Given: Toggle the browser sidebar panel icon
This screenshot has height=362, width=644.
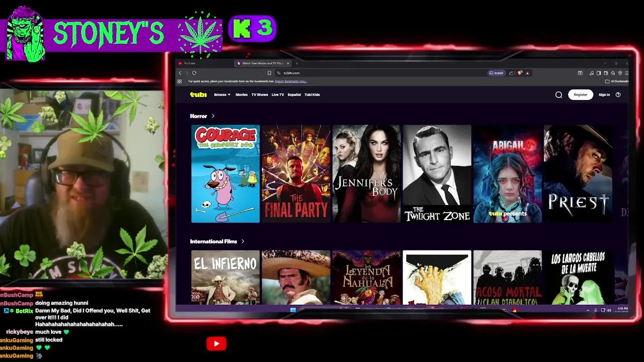Looking at the screenshot, I should click(599, 73).
